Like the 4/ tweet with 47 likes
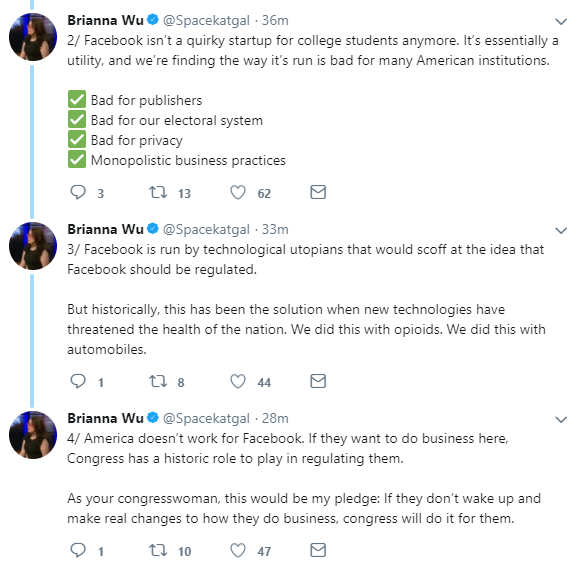The image size is (578, 564). coord(238,550)
